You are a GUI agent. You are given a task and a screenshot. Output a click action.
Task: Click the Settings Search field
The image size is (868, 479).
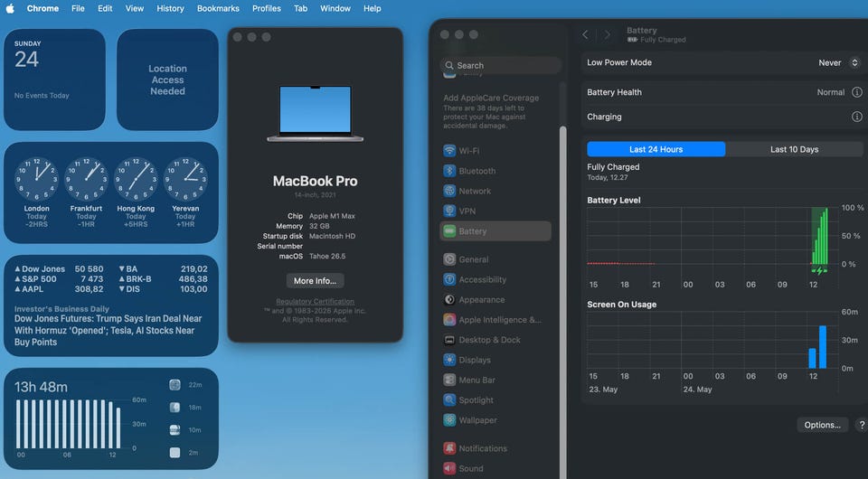pyautogui.click(x=501, y=65)
